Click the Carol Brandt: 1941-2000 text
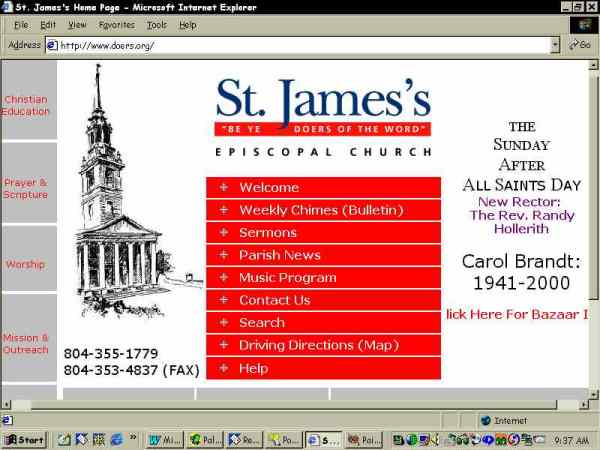Viewport: 600px width, 450px height. coord(521,272)
